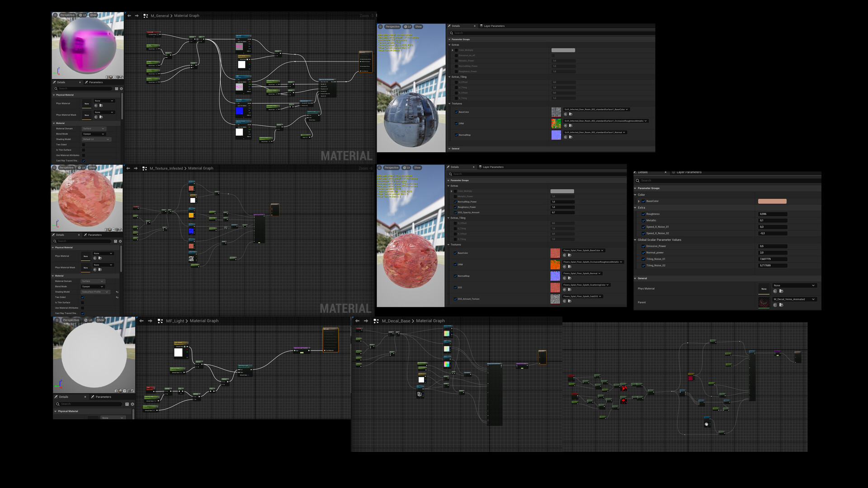This screenshot has height=488, width=868.
Task: Disable the Emissive_Power parameter checkbox
Action: tap(643, 246)
